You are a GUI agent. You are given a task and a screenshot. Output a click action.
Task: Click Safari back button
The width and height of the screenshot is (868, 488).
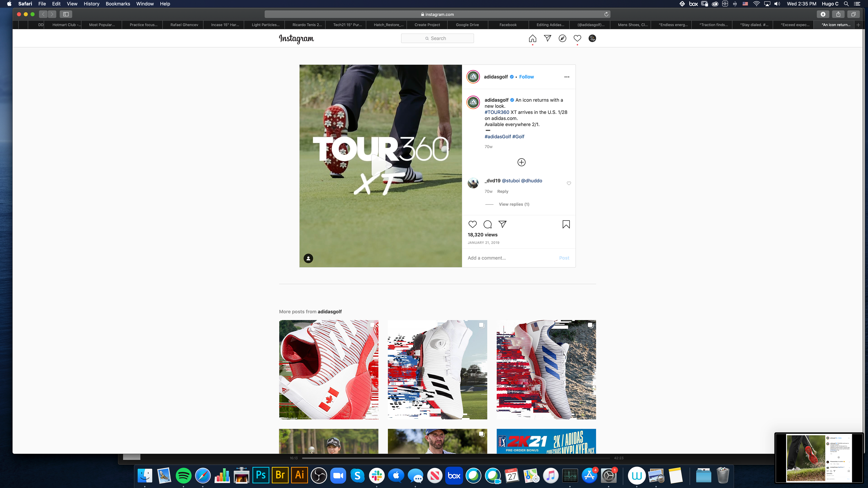[x=43, y=14]
